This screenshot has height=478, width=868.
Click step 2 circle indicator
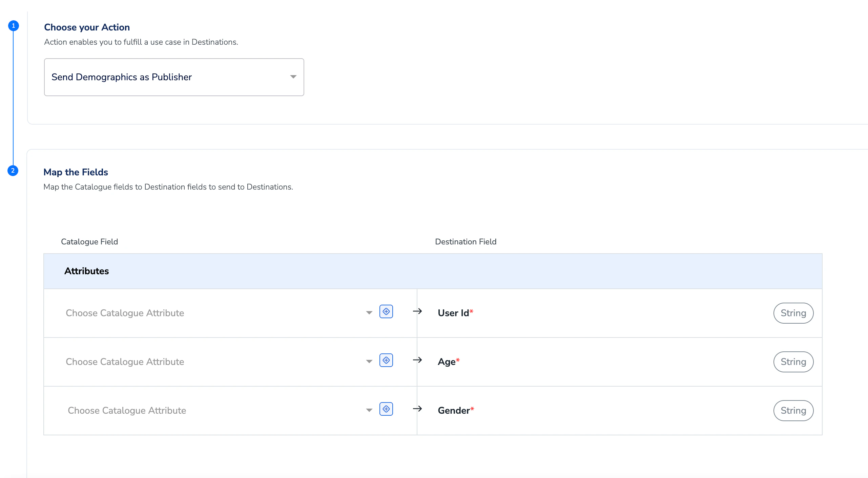tap(13, 171)
